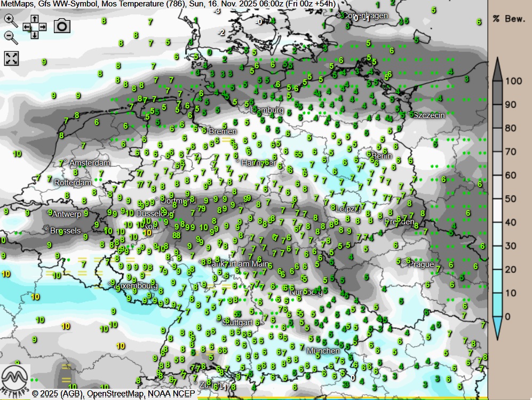Screen dimensions: 532x400
Task: Click the Berlin city label
Action: [x=382, y=156]
